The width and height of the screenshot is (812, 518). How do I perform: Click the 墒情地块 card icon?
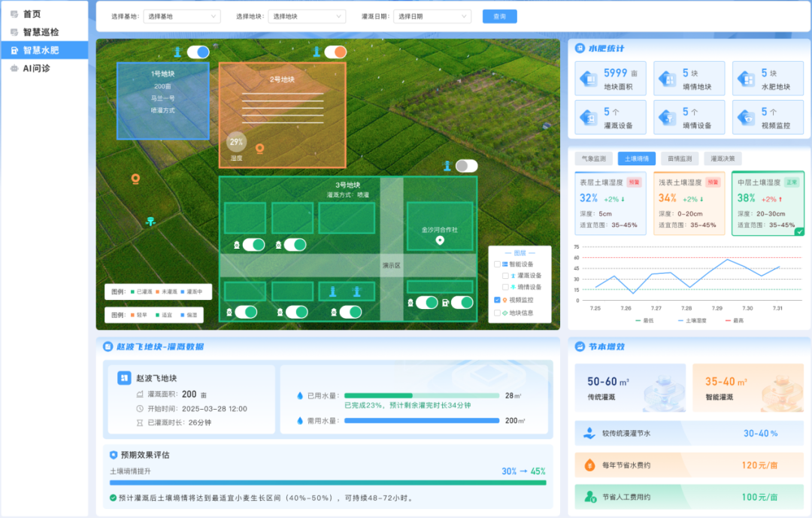(668, 79)
